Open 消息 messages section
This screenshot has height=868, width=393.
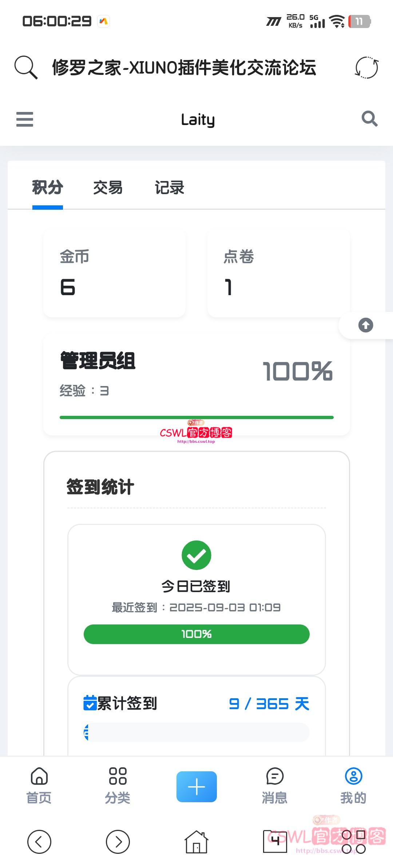275,784
